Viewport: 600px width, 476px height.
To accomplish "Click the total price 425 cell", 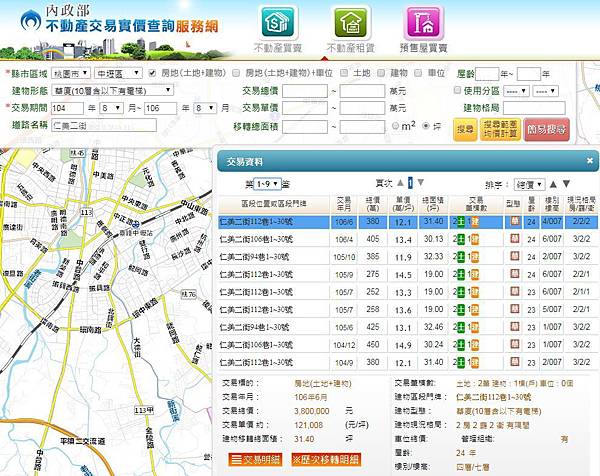I will (x=372, y=327).
